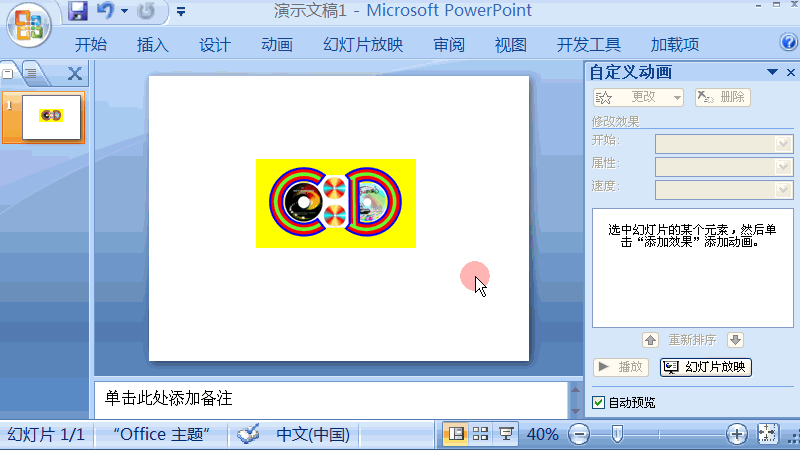Move effect up in reorder list
The width and height of the screenshot is (800, 450).
tap(650, 340)
